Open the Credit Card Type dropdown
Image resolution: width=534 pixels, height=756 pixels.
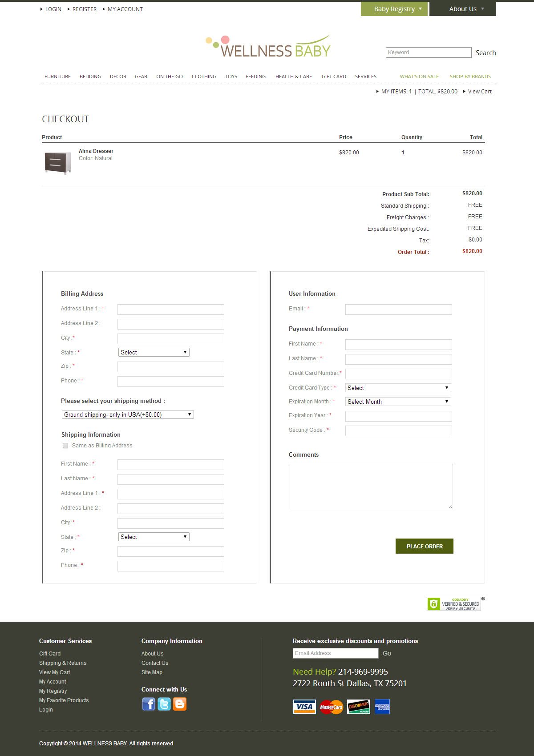(x=398, y=388)
